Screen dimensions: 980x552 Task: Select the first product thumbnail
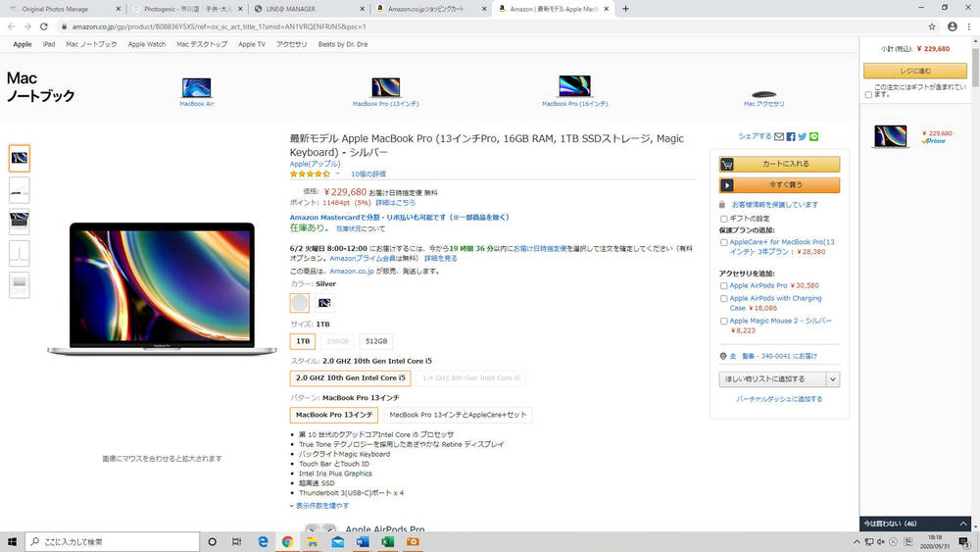tap(20, 158)
